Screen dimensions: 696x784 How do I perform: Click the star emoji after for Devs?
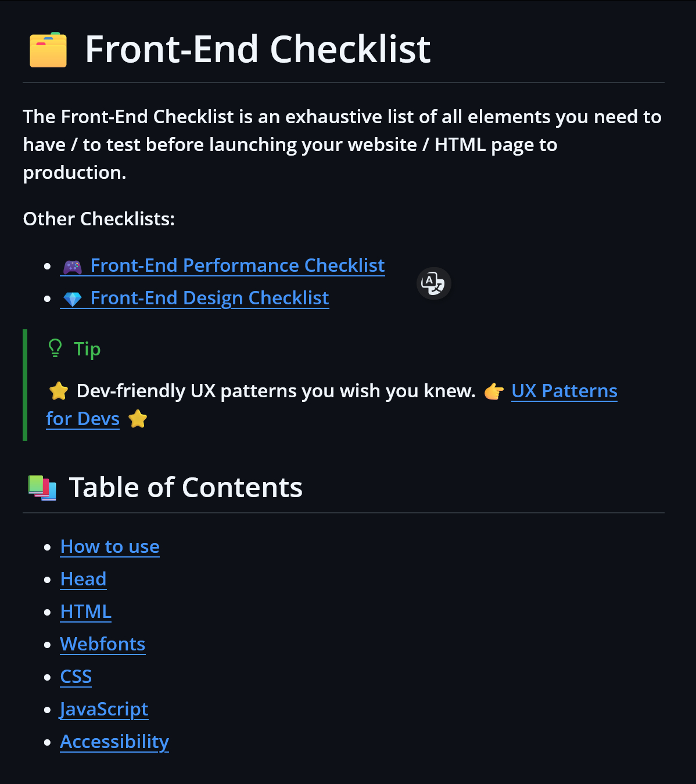coord(138,419)
